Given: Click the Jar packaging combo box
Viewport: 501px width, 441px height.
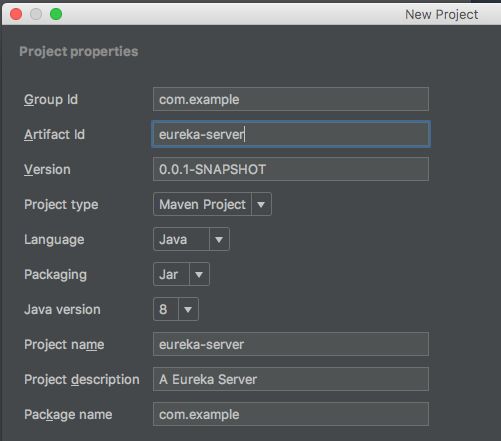Looking at the screenshot, I should click(x=181, y=274).
